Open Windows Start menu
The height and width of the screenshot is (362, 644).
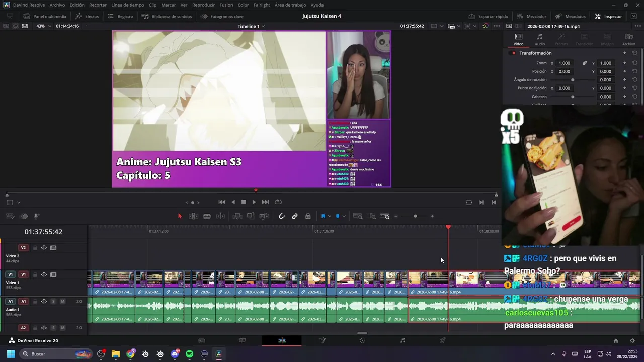click(x=10, y=354)
